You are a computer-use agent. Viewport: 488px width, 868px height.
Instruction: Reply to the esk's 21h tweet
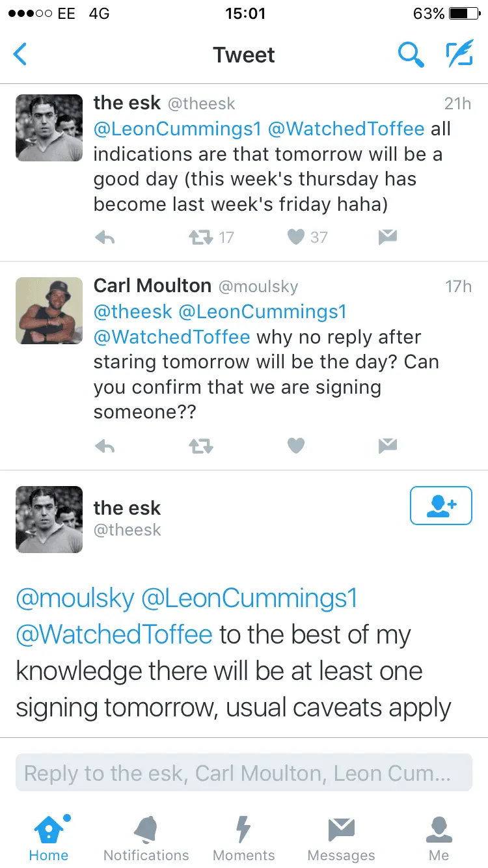105,238
